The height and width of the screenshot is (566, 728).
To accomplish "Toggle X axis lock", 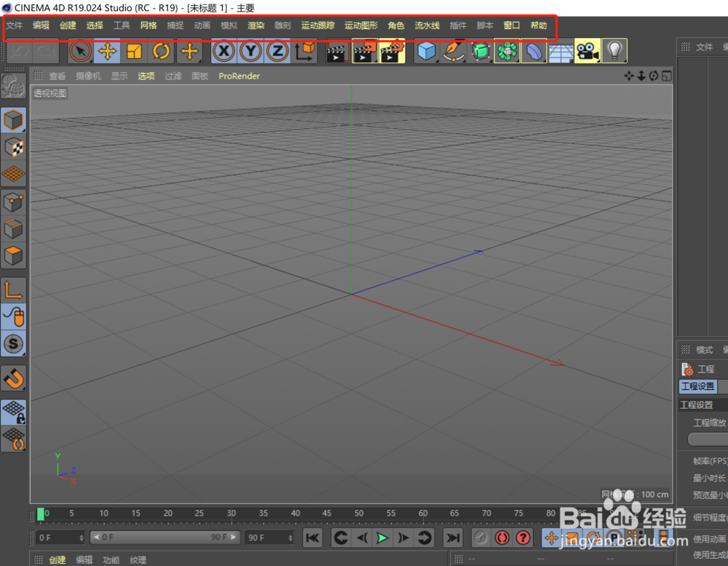I will coord(224,51).
